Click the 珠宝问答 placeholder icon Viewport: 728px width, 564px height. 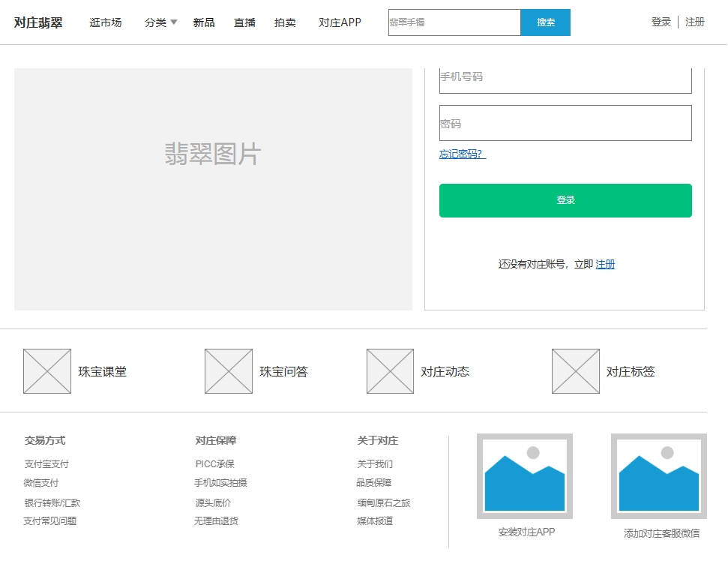click(229, 371)
